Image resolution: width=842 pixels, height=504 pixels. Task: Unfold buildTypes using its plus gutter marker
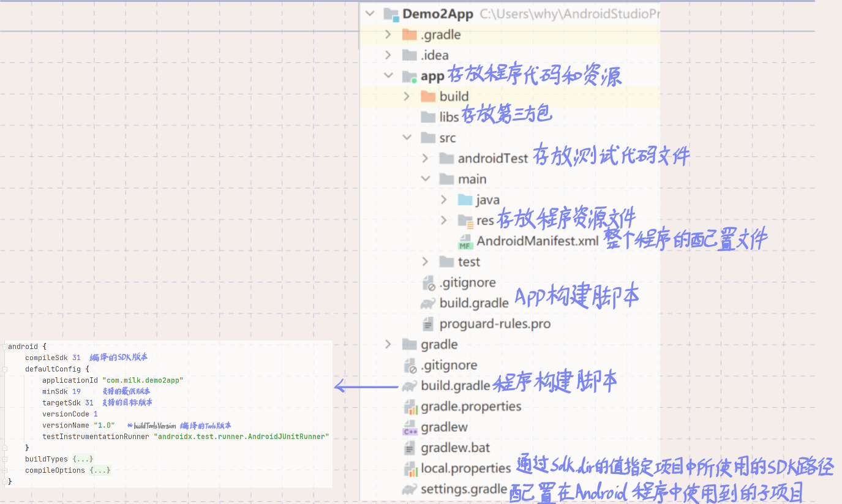click(x=4, y=459)
